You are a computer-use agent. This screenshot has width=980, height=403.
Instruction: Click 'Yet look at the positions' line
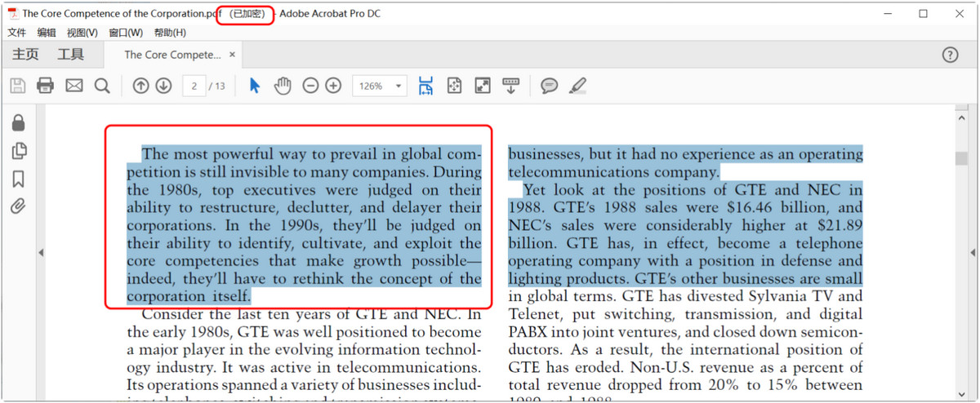click(x=693, y=190)
